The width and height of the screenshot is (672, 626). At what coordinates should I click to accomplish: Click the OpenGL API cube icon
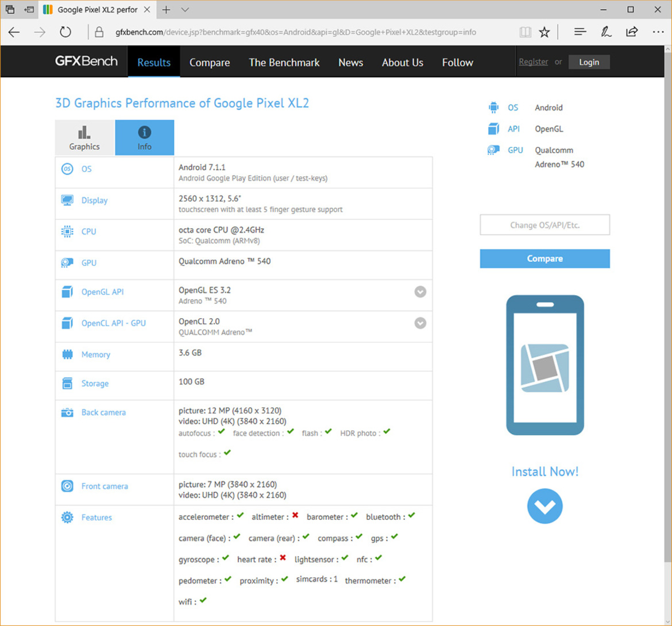[x=67, y=292]
